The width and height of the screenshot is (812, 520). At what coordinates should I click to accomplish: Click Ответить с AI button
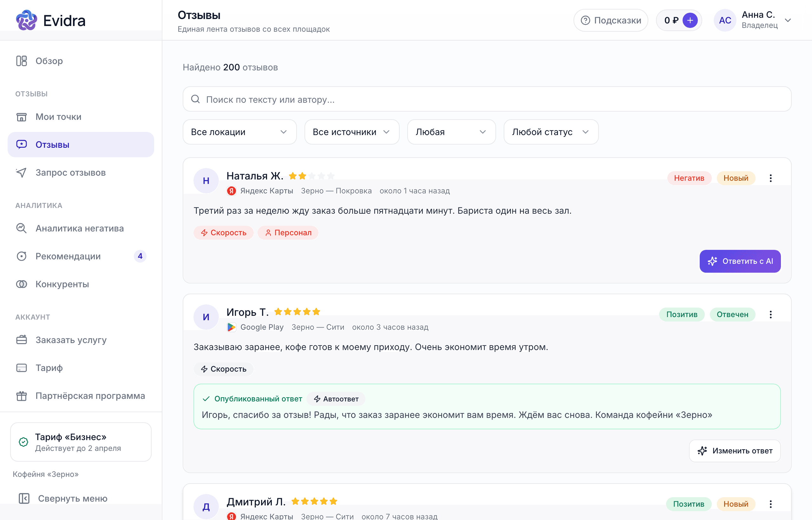[x=740, y=261]
